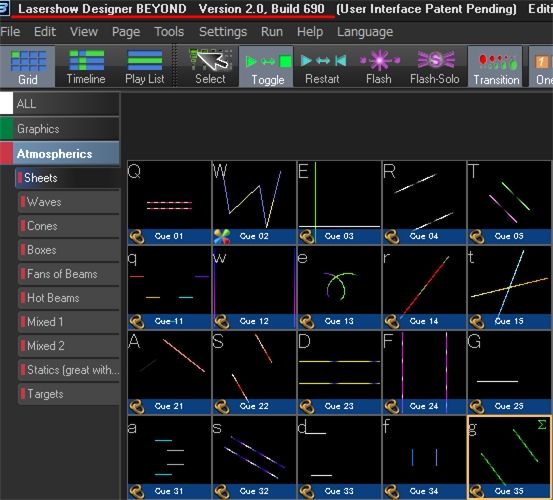Open the Help menu
The image size is (553, 500).
click(310, 32)
